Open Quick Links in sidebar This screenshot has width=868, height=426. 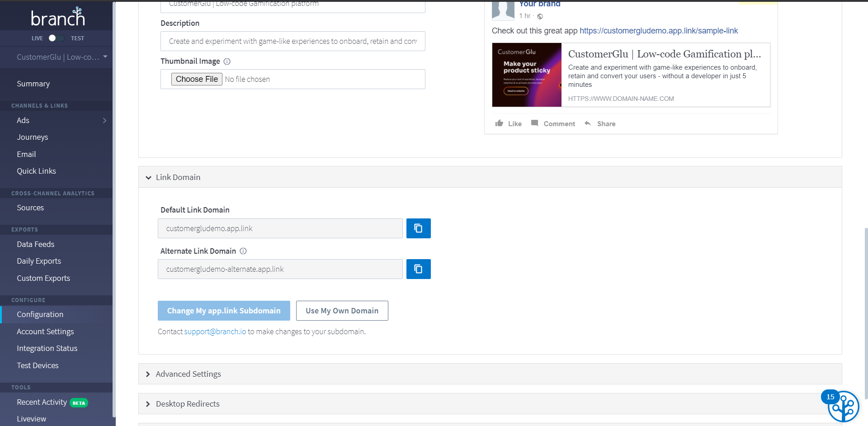tap(36, 171)
